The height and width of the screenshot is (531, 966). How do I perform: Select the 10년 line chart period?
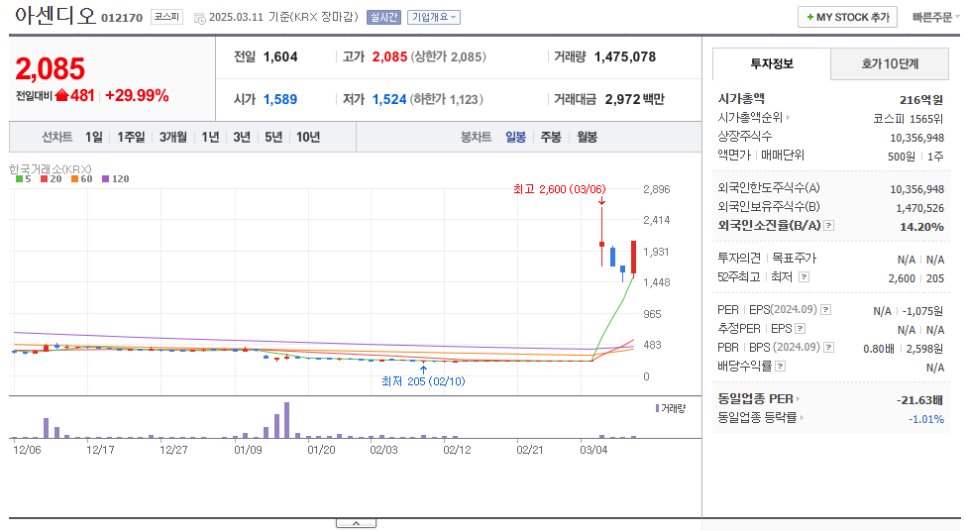tap(307, 137)
